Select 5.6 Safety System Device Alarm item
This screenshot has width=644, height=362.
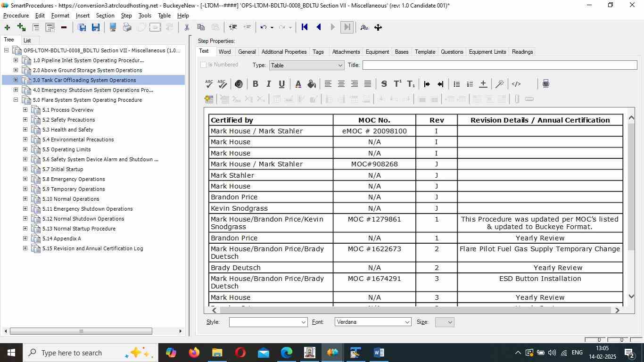click(x=100, y=159)
